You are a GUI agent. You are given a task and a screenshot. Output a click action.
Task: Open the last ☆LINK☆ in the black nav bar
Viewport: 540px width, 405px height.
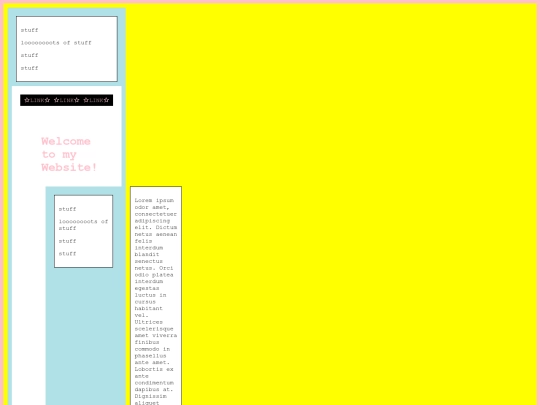[96, 100]
